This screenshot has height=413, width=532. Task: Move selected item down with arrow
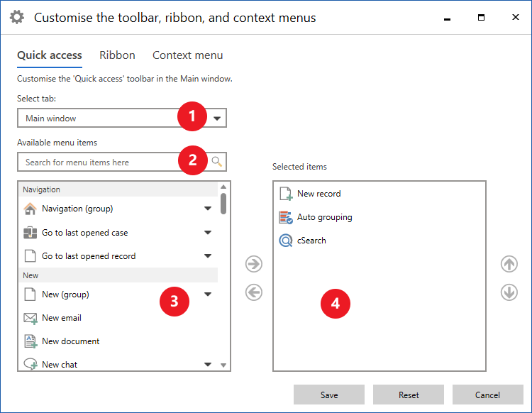click(x=509, y=292)
